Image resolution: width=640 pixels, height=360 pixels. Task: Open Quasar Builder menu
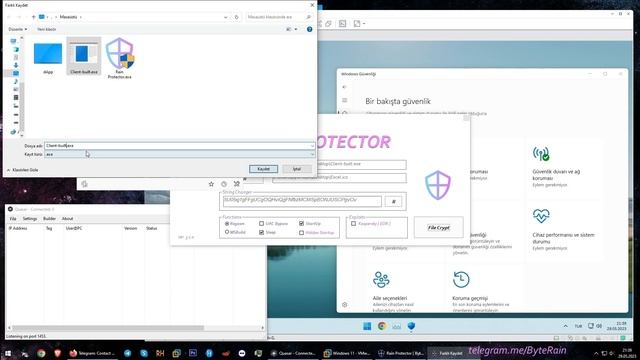49,219
